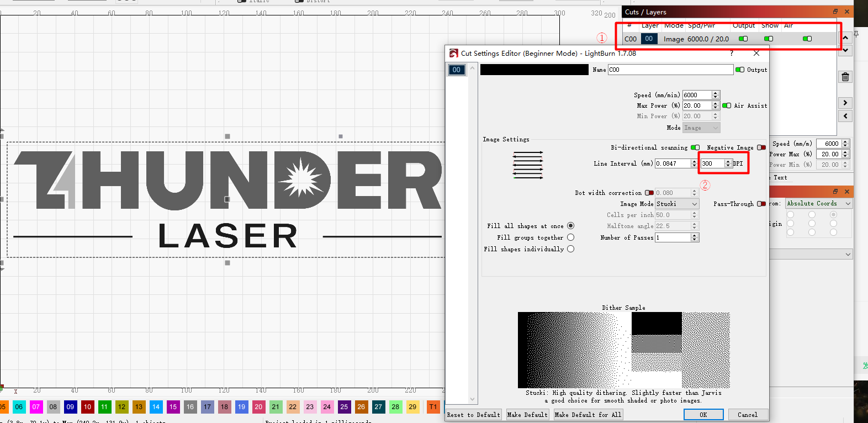Click the Line Interval value field
This screenshot has width=868, height=423.
click(x=673, y=163)
